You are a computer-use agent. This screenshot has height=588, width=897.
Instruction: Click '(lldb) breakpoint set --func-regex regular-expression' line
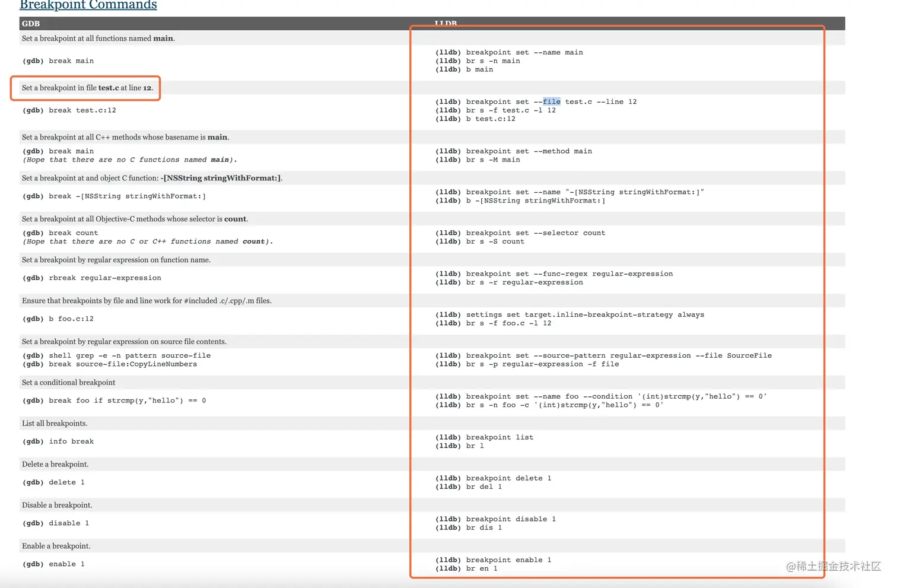pyautogui.click(x=554, y=274)
